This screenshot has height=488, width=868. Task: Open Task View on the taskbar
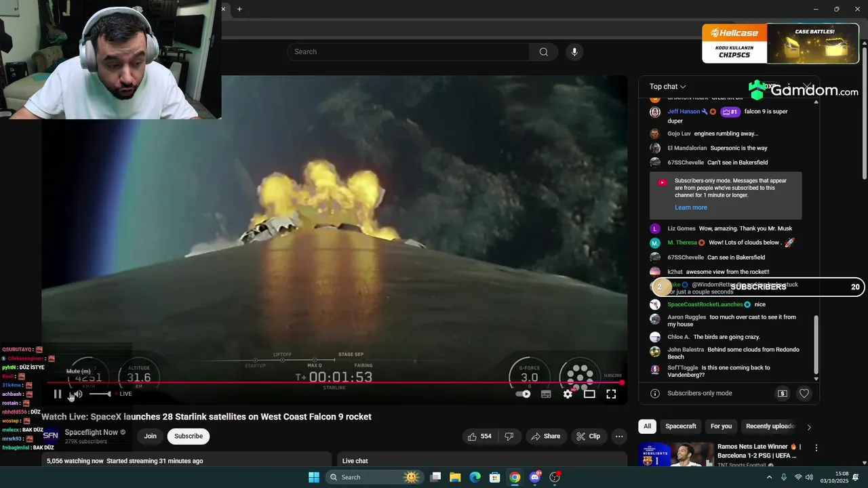click(436, 477)
